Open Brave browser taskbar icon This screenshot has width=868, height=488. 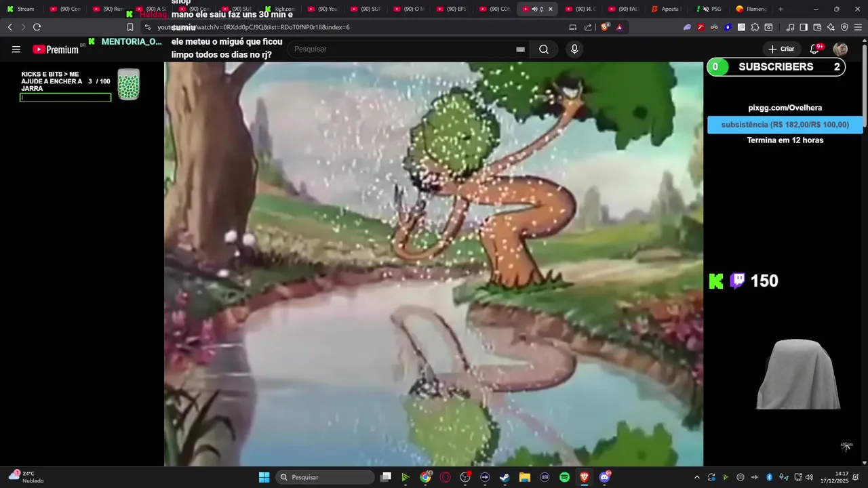pyautogui.click(x=585, y=477)
